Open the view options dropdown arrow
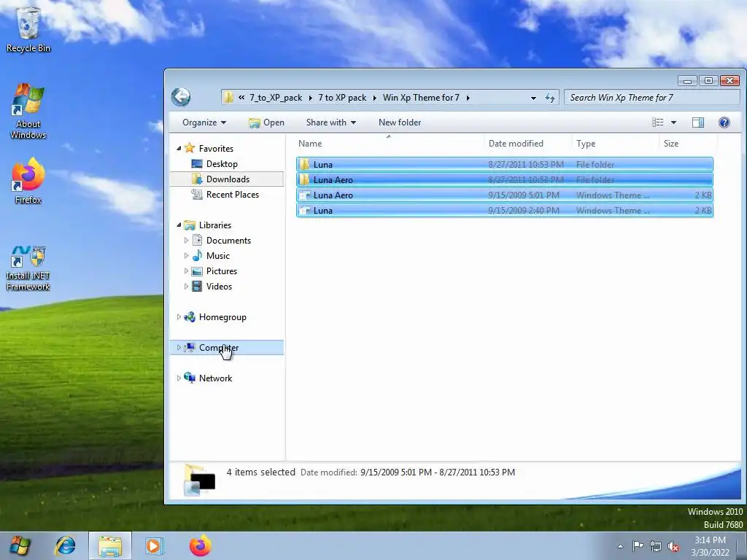Viewport: 747px width, 560px height. [673, 122]
